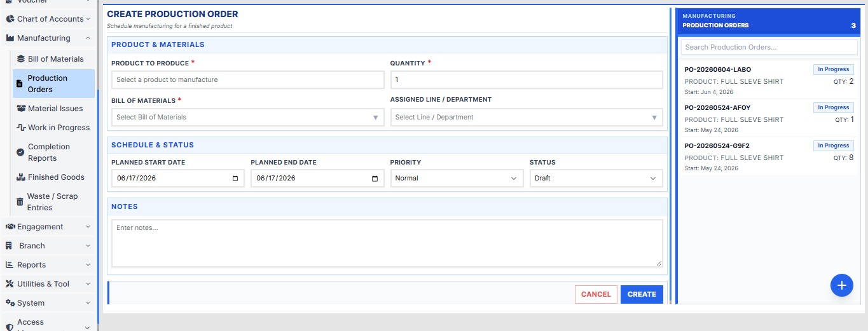Open production order PO-20260524-AFOY

point(769,118)
